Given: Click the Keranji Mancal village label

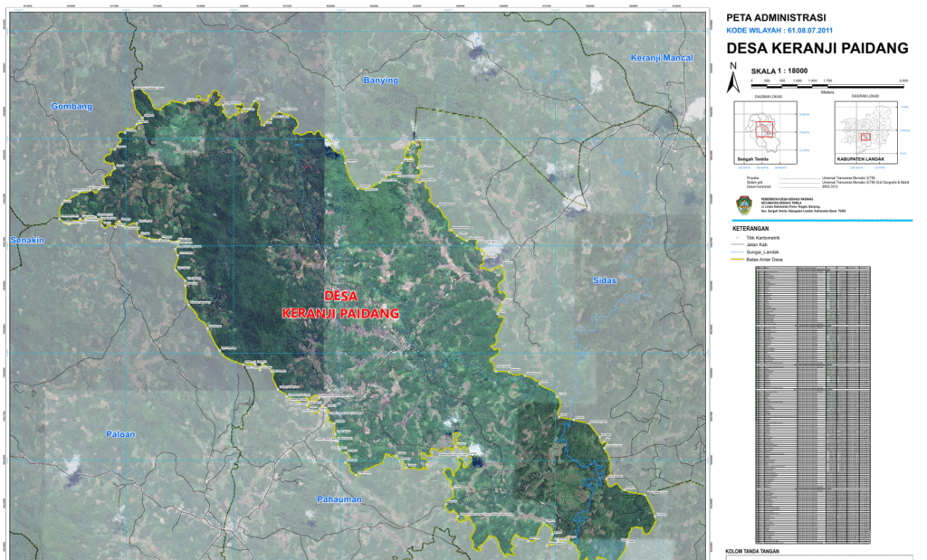Looking at the screenshot, I should (x=662, y=58).
